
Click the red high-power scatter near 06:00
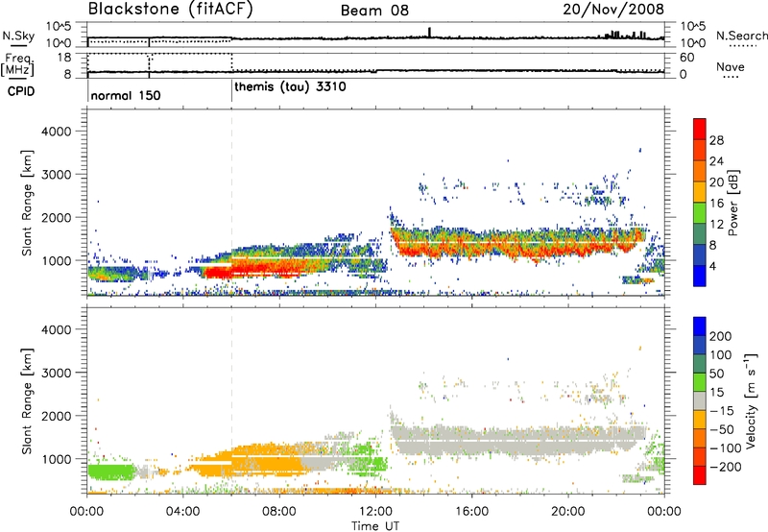pyautogui.click(x=230, y=272)
